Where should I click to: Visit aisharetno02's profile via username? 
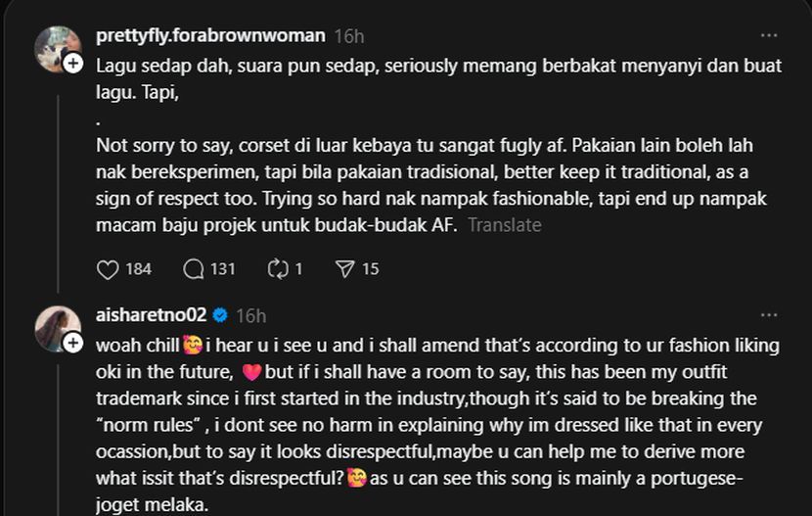[153, 315]
